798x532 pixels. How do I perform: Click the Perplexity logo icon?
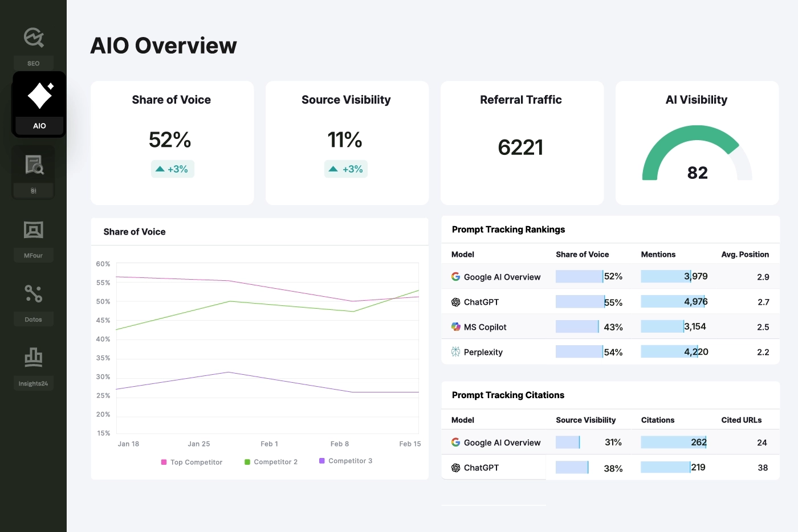455,352
